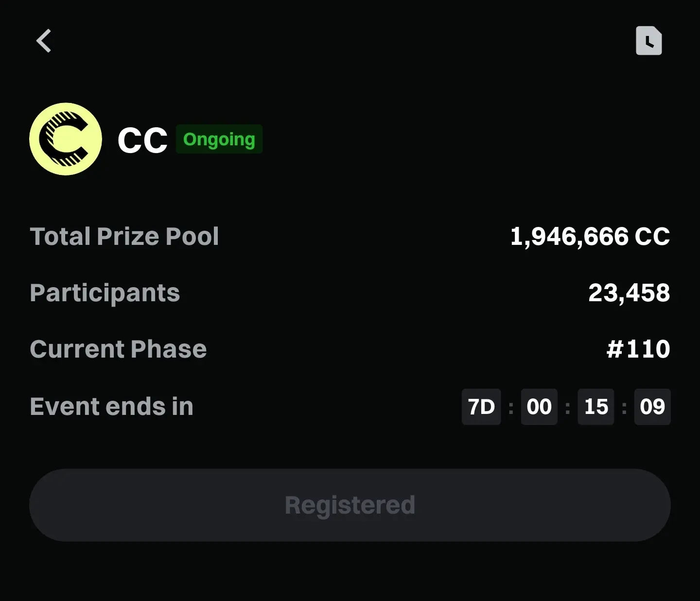Screen dimensions: 700x601
Task: Tap the #110 phase number
Action: tap(638, 349)
